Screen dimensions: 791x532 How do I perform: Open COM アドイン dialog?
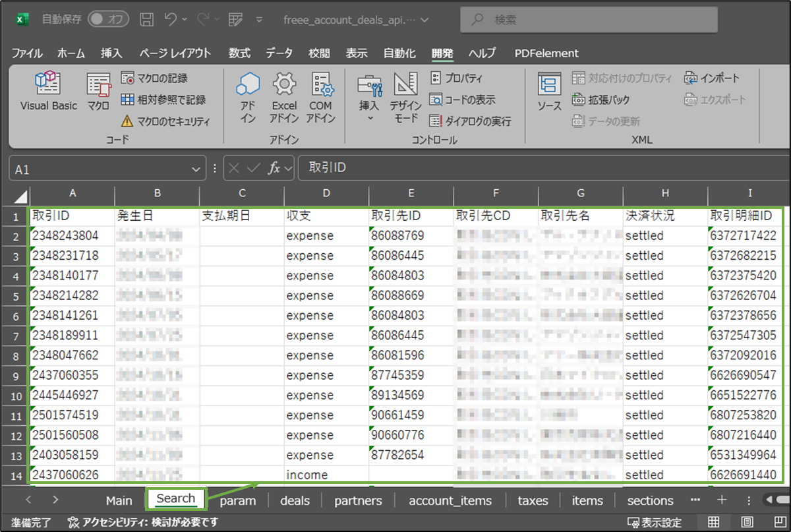coord(321,98)
